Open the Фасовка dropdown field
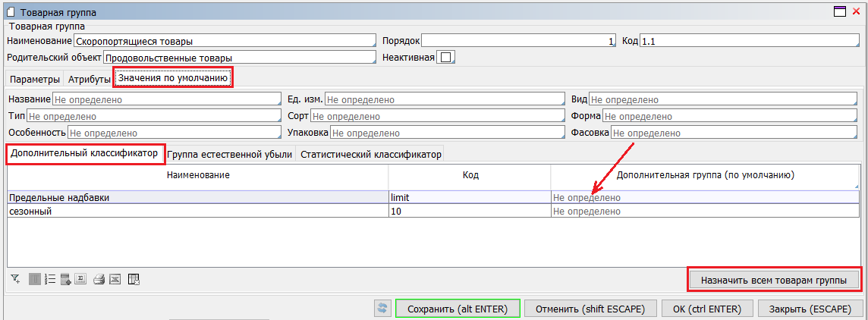 pyautogui.click(x=734, y=133)
